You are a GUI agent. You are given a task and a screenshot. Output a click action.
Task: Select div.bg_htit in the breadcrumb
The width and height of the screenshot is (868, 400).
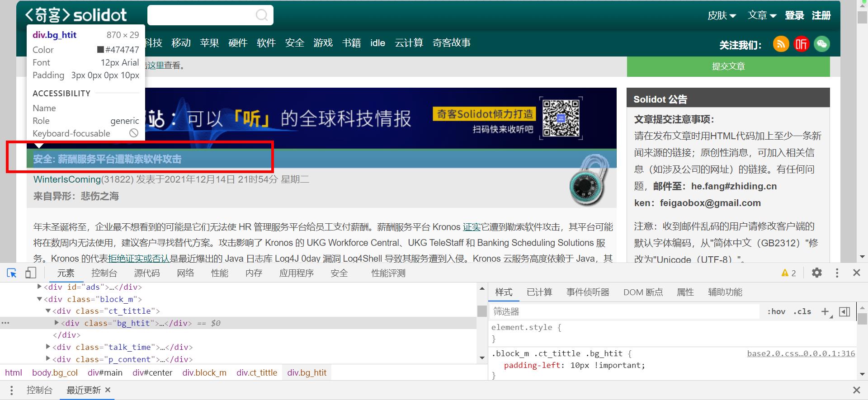point(307,373)
